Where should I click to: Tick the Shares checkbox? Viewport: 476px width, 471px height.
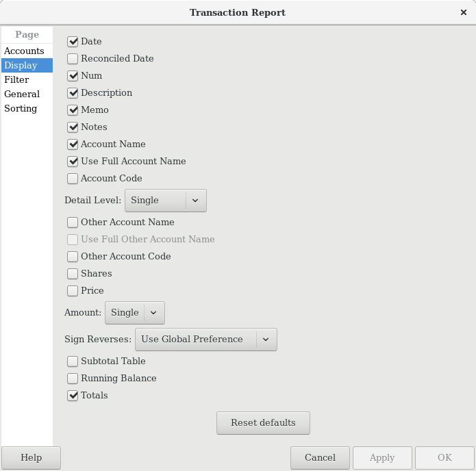coord(73,274)
